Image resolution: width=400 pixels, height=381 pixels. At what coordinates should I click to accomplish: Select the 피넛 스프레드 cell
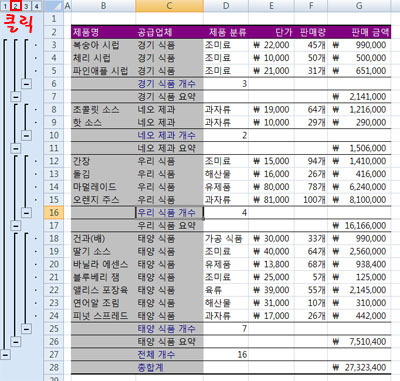pyautogui.click(x=103, y=316)
